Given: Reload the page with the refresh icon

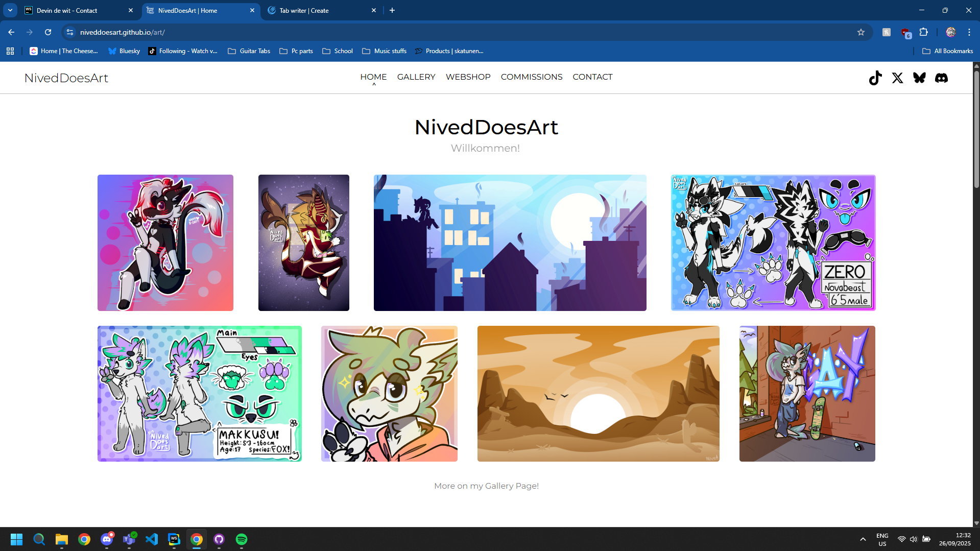Looking at the screenshot, I should pyautogui.click(x=48, y=32).
